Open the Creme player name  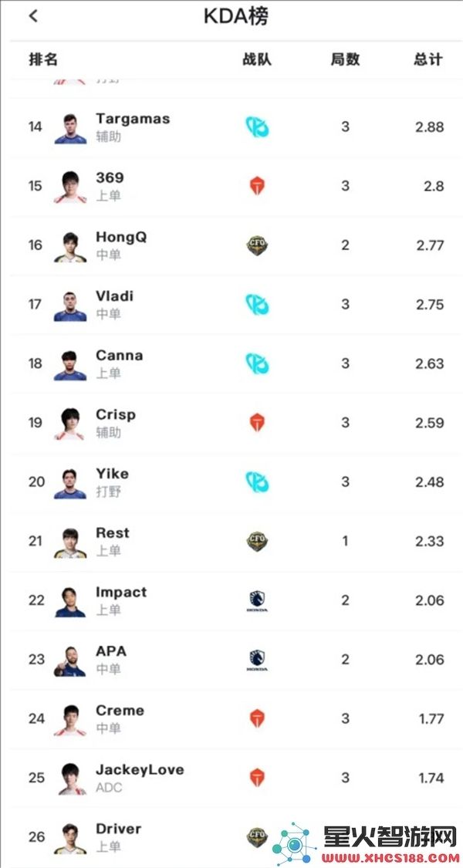(120, 711)
